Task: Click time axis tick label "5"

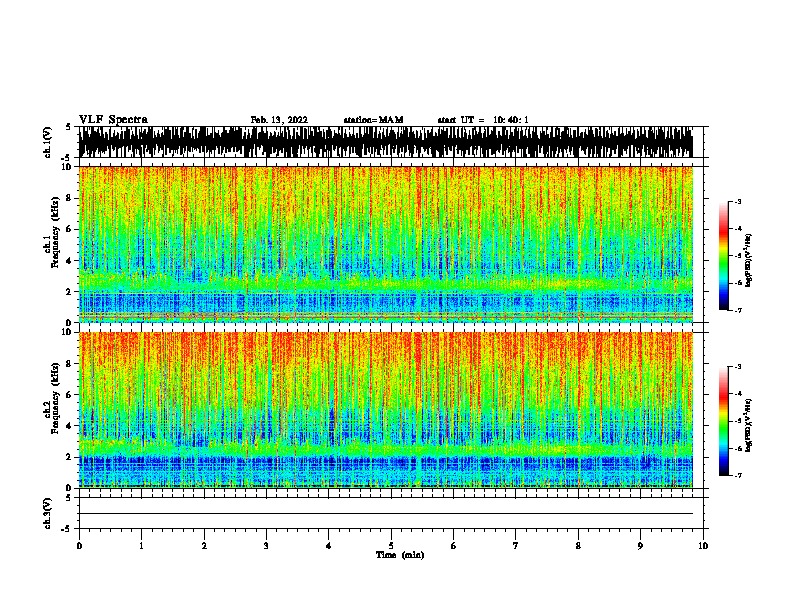Action: pyautogui.click(x=391, y=546)
